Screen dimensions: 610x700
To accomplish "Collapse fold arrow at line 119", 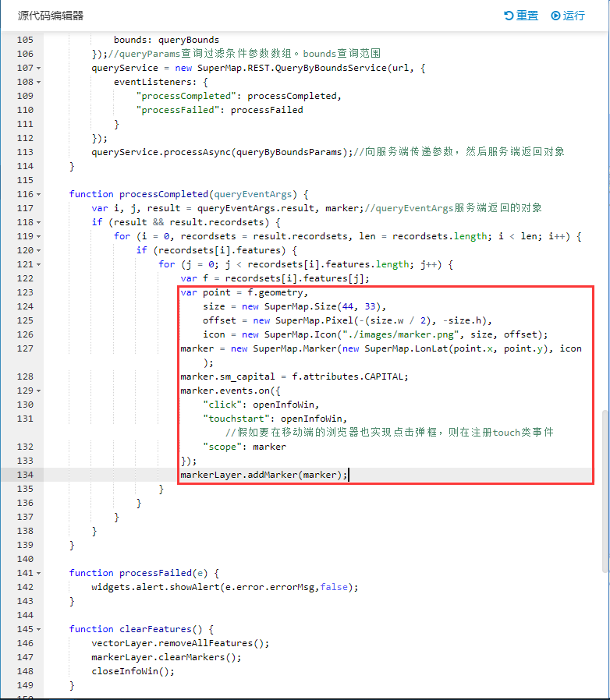I will point(38,237).
